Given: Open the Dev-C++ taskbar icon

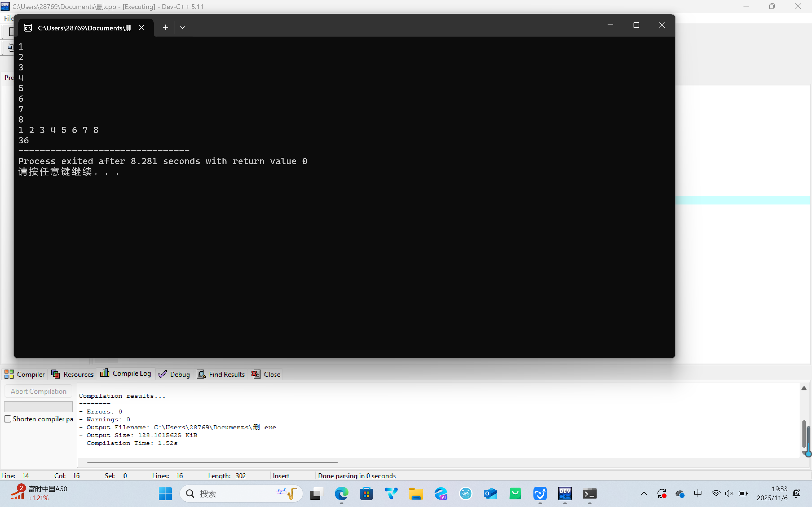Looking at the screenshot, I should point(565,493).
